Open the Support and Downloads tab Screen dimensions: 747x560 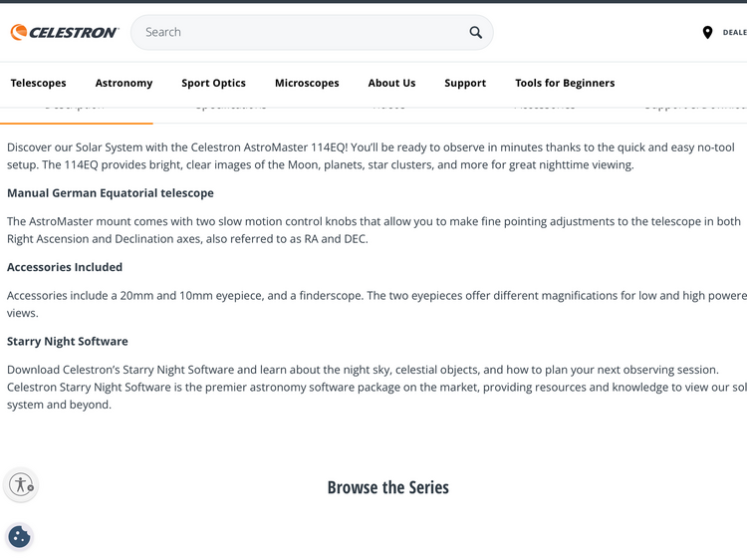(695, 107)
